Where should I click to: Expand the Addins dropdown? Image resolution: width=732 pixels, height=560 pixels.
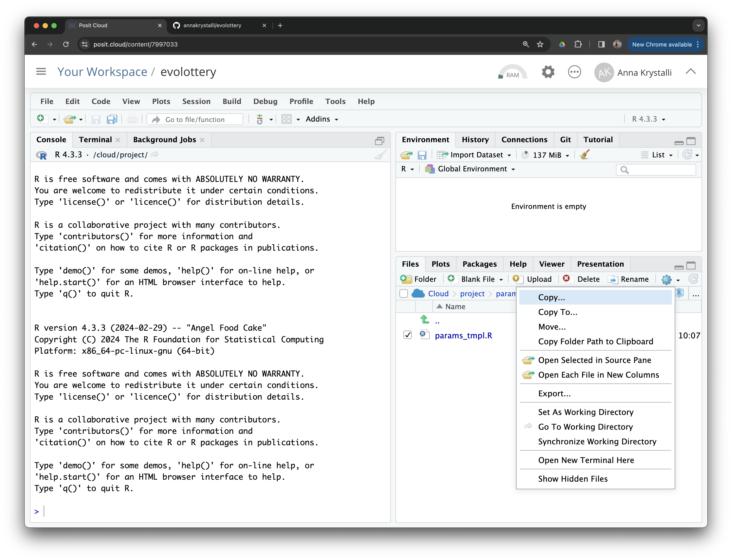(x=322, y=119)
